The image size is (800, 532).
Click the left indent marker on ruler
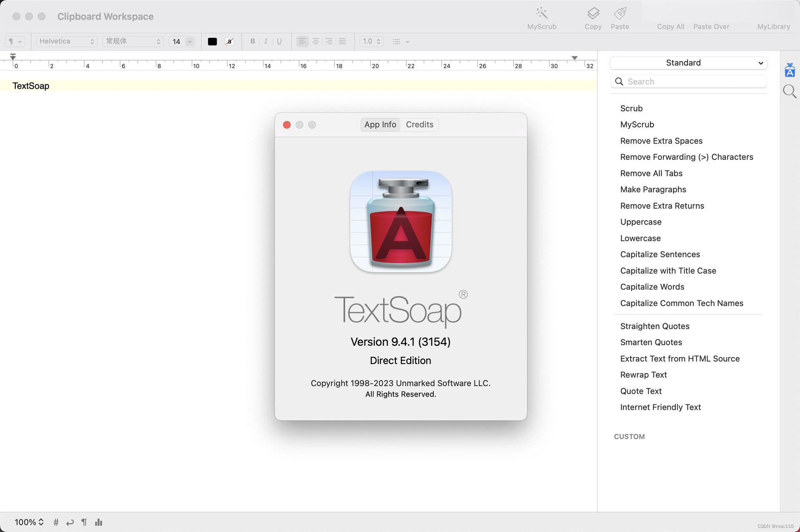coord(13,57)
